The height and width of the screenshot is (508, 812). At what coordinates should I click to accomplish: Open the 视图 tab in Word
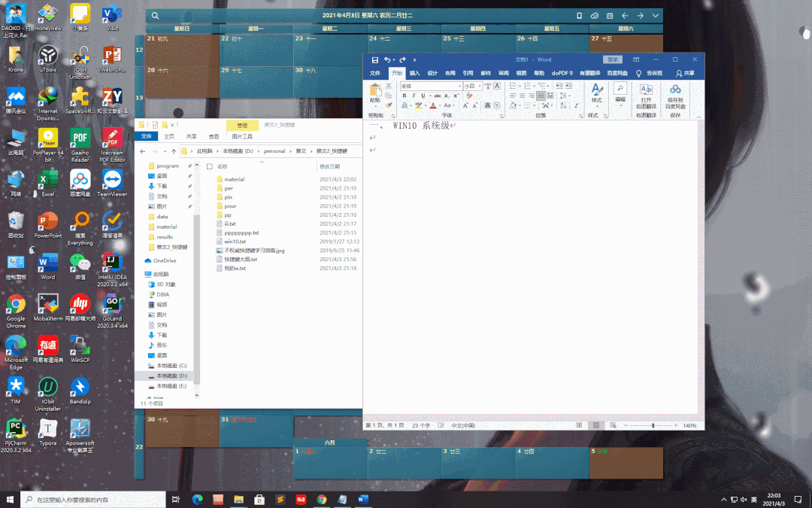click(x=521, y=73)
